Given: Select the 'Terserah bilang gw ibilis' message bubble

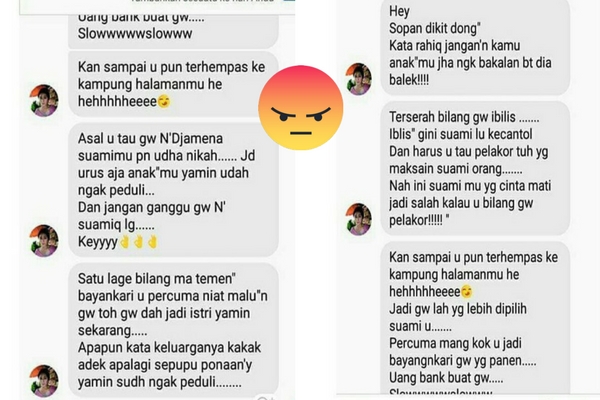Looking at the screenshot, I should tap(476, 168).
